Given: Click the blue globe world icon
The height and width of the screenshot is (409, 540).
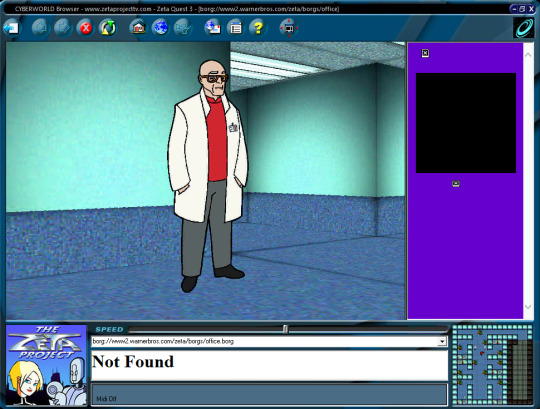Looking at the screenshot, I should pyautogui.click(x=160, y=28).
